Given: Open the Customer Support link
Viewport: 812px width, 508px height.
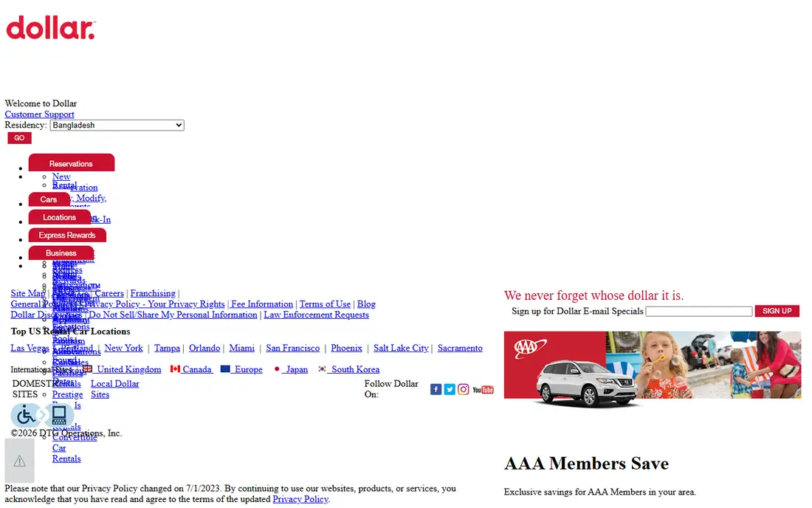Looking at the screenshot, I should [39, 114].
